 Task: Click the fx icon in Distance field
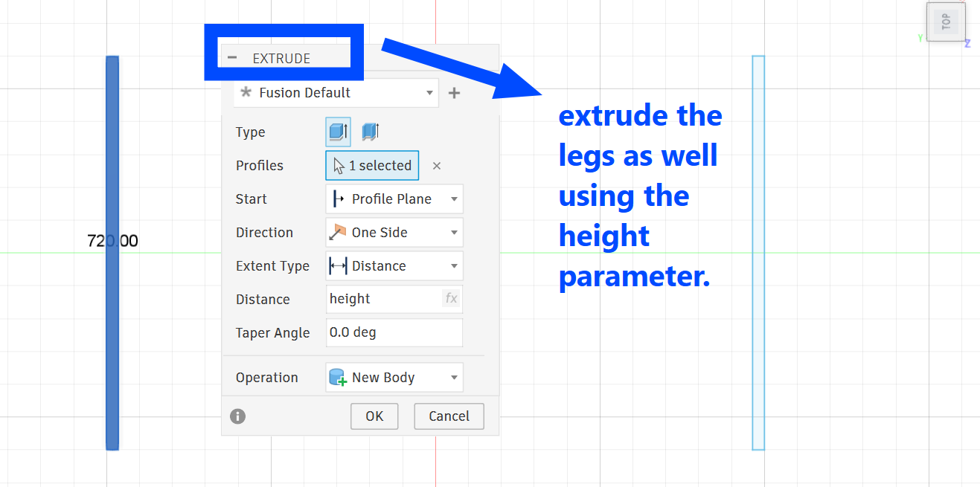click(x=451, y=299)
